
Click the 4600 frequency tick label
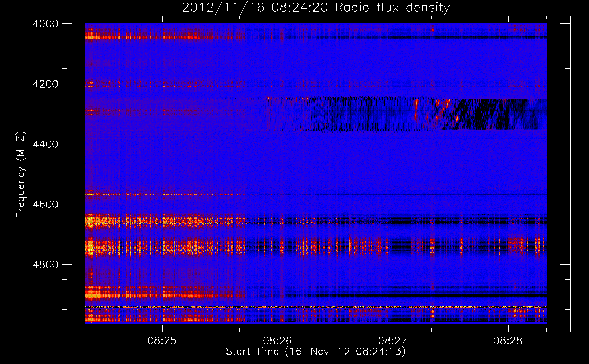pyautogui.click(x=45, y=204)
